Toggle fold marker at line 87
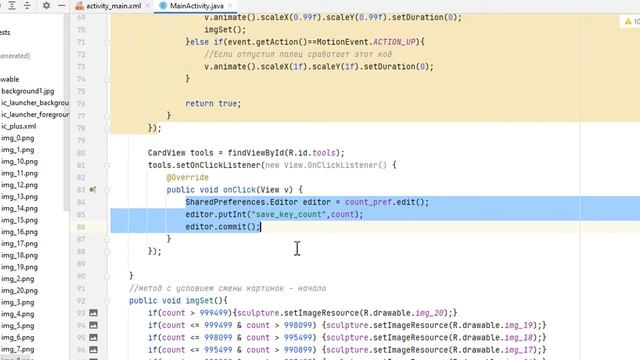This screenshot has height=360, width=640. (x=107, y=239)
